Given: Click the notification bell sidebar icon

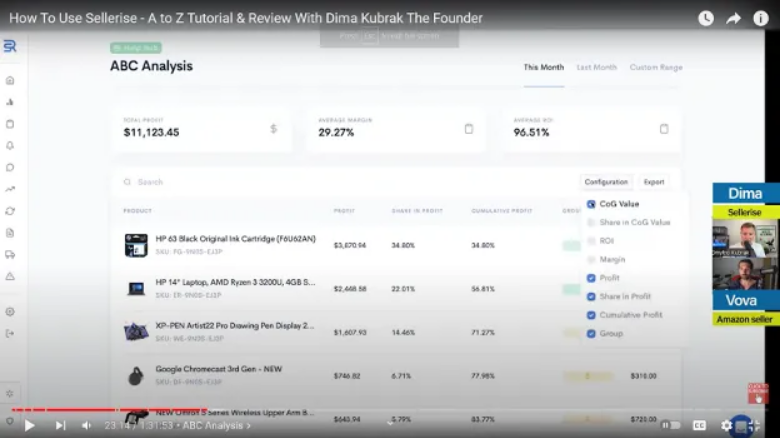Looking at the screenshot, I should [10, 145].
